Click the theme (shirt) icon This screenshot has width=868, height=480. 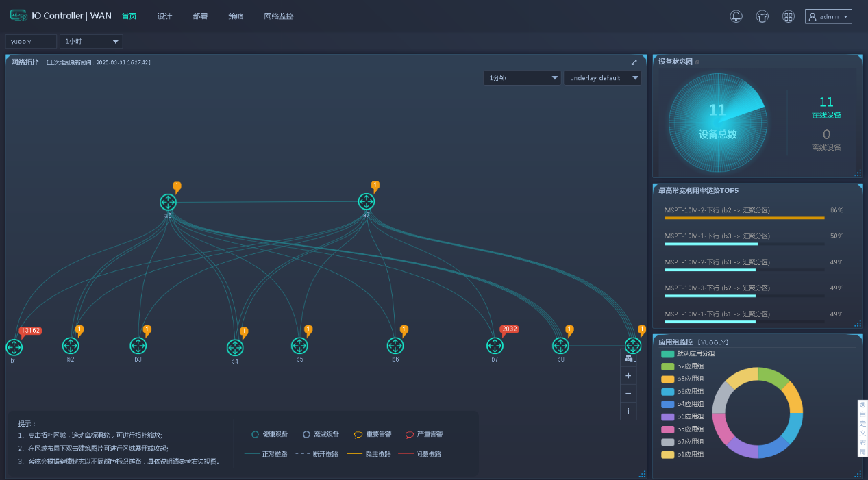coord(762,16)
